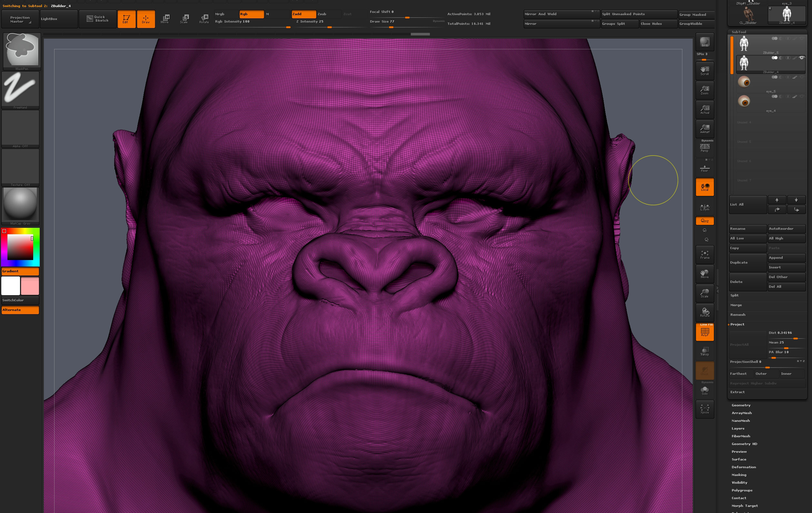Click the Xpose icon

tap(705, 409)
